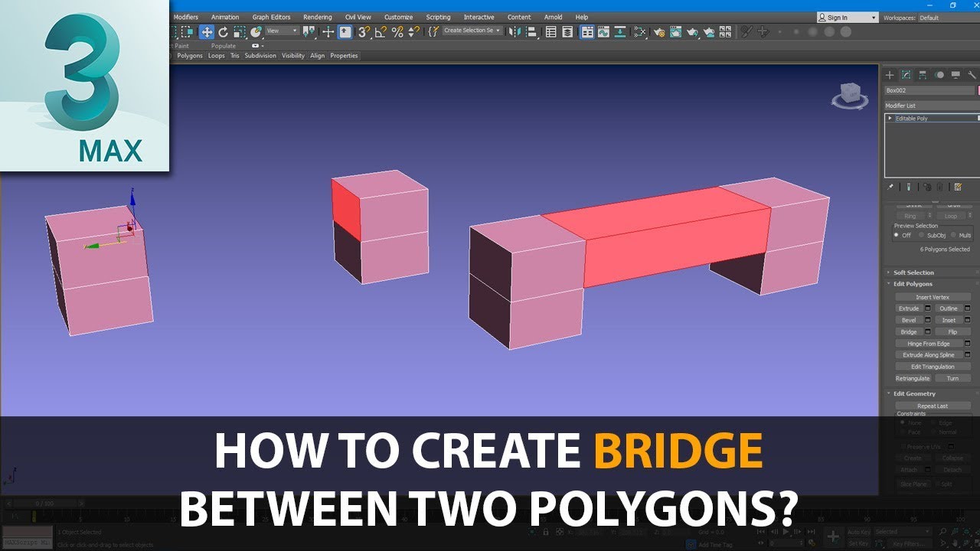Open the Utilities command panel tab

tap(972, 75)
